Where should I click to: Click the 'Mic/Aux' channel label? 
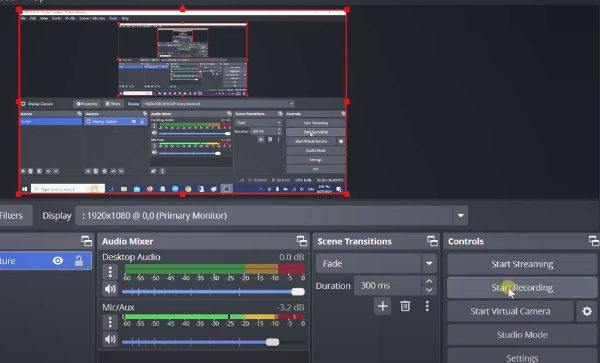pyautogui.click(x=118, y=307)
